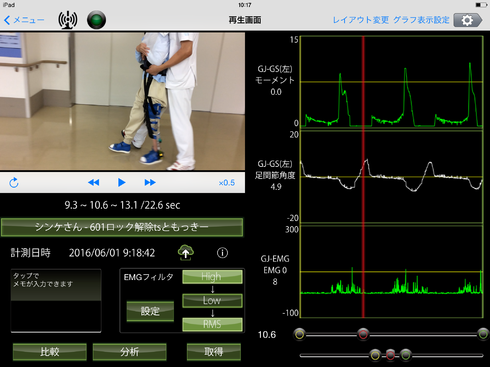This screenshot has width=490, height=367.
Task: Tap the 10:17 status bar clock
Action: click(245, 5)
